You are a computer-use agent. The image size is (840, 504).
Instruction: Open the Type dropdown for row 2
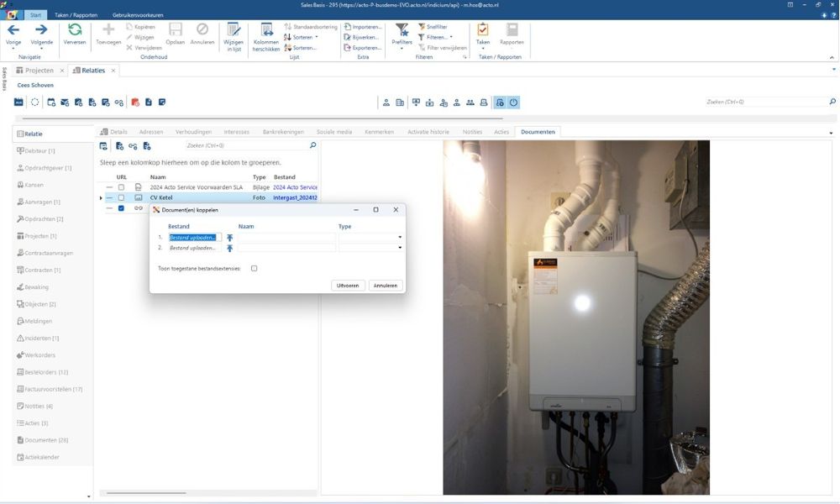[400, 248]
